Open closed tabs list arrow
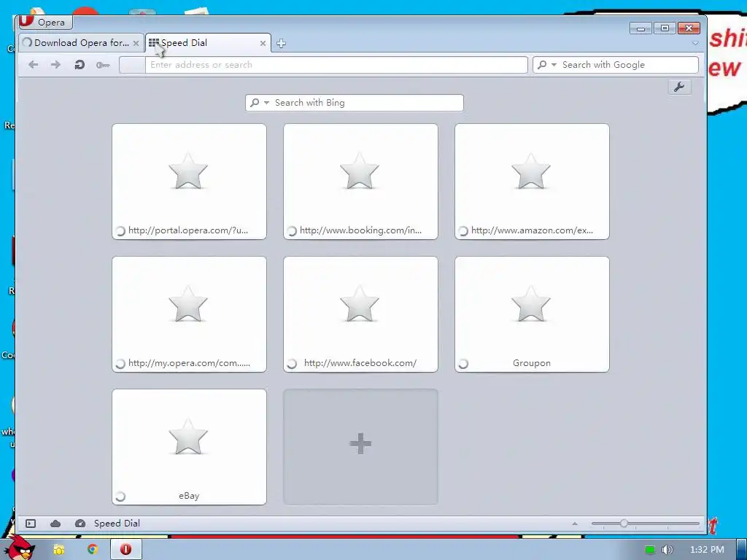 (x=695, y=43)
